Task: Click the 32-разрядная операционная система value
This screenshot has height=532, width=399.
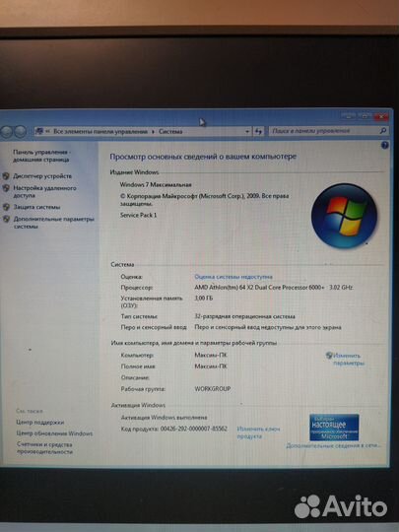Action: tap(244, 316)
